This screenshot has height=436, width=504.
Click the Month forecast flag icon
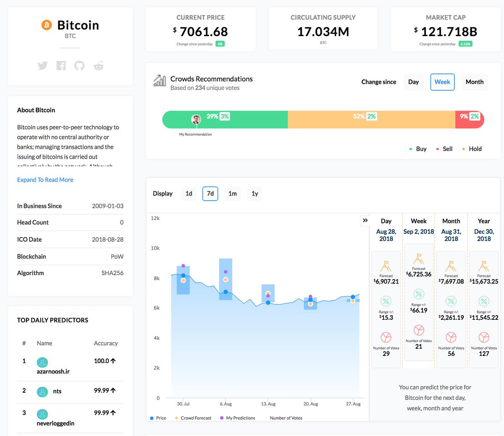tap(451, 266)
